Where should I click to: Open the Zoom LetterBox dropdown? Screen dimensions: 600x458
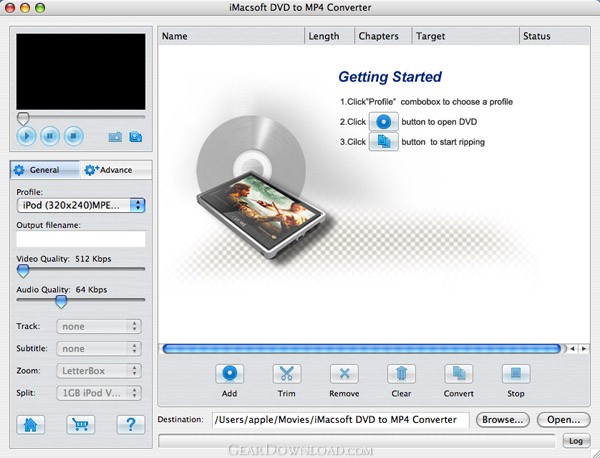coord(99,371)
